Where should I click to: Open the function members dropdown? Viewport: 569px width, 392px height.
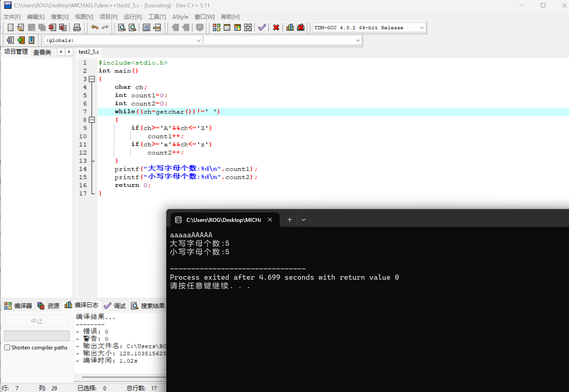tap(358, 40)
